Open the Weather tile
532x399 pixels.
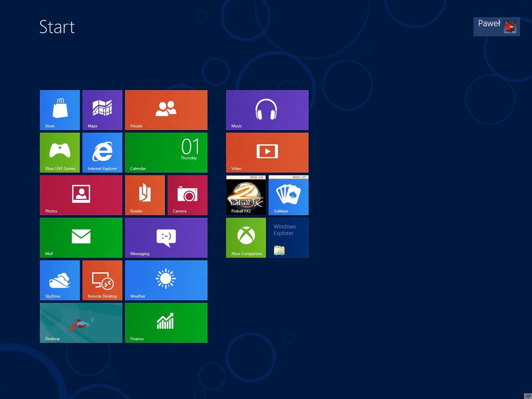(166, 280)
